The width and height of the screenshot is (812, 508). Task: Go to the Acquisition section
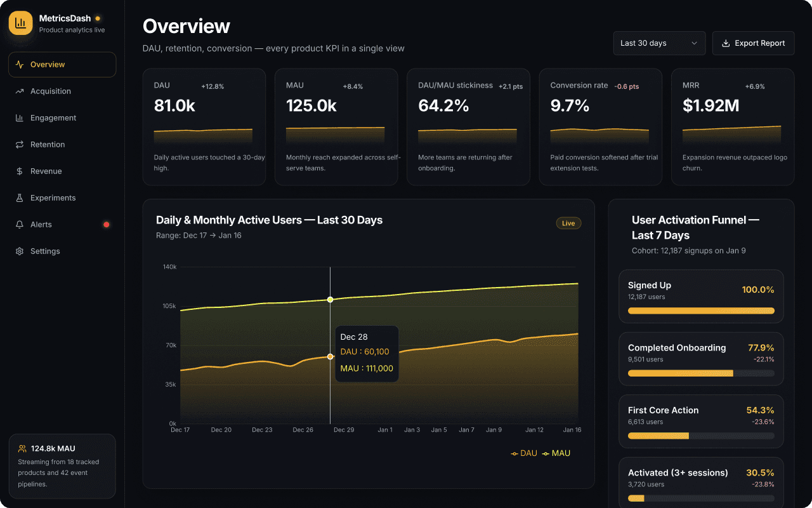(62, 91)
